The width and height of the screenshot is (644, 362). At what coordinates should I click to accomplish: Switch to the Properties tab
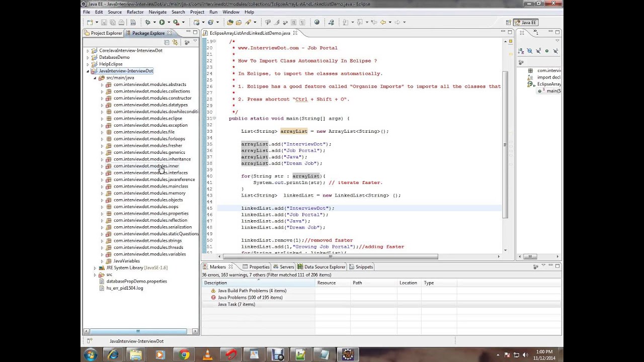point(256,267)
